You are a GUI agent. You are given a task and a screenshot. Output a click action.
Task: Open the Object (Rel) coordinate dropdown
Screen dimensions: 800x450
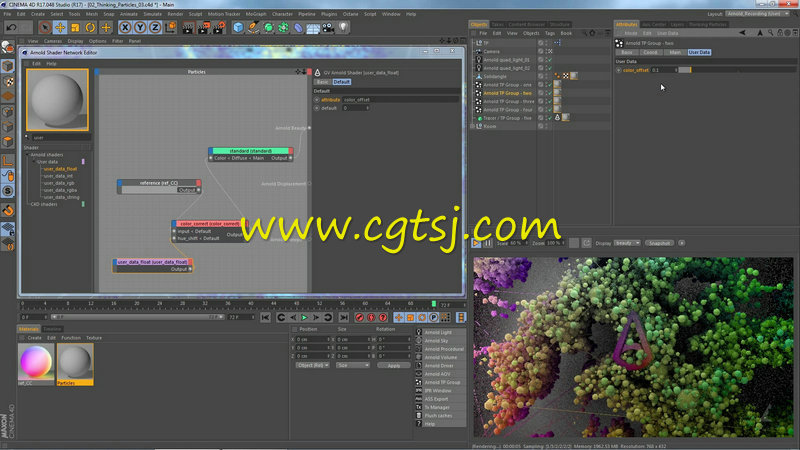pos(312,365)
